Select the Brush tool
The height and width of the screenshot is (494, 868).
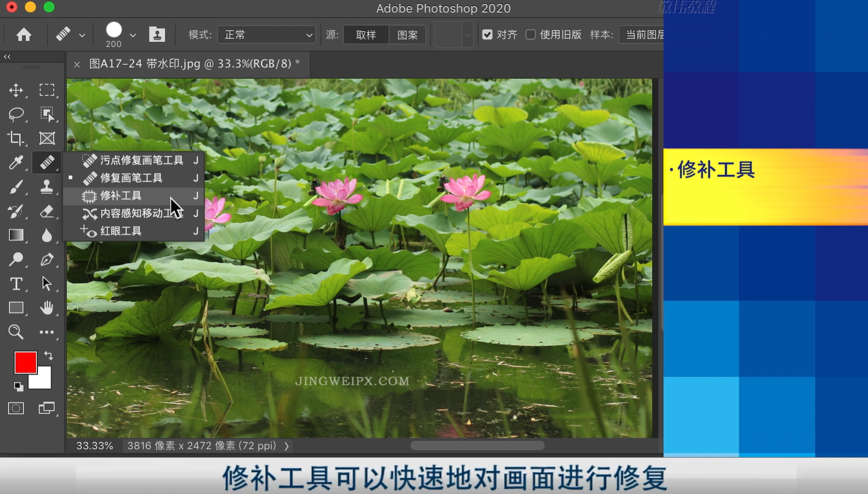pos(16,187)
